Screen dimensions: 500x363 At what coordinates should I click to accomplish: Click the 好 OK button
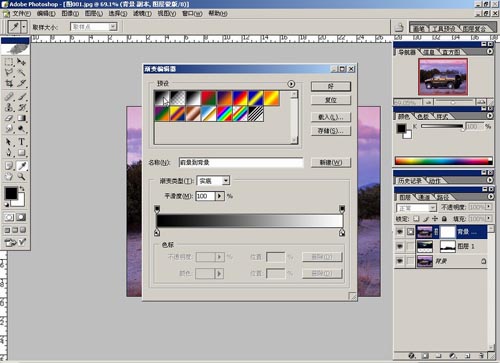[331, 86]
